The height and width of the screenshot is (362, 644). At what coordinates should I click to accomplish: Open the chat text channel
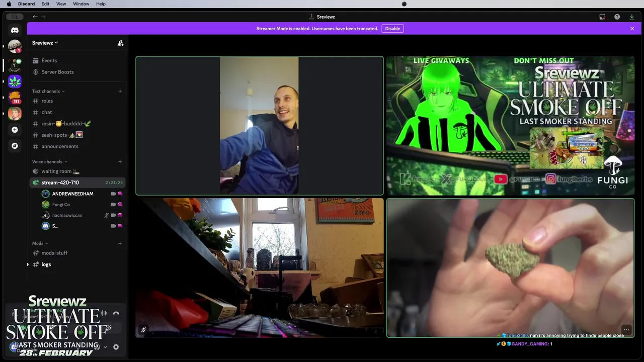pos(77,112)
